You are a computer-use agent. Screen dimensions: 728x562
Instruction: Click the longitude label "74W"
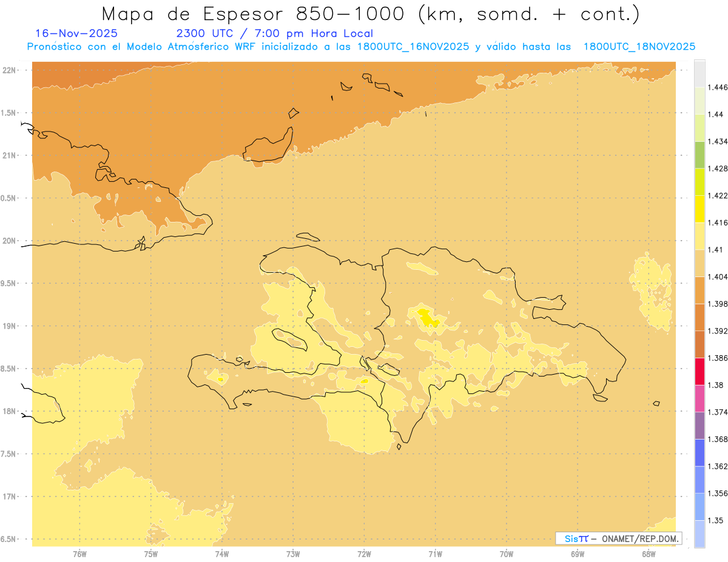pyautogui.click(x=222, y=554)
